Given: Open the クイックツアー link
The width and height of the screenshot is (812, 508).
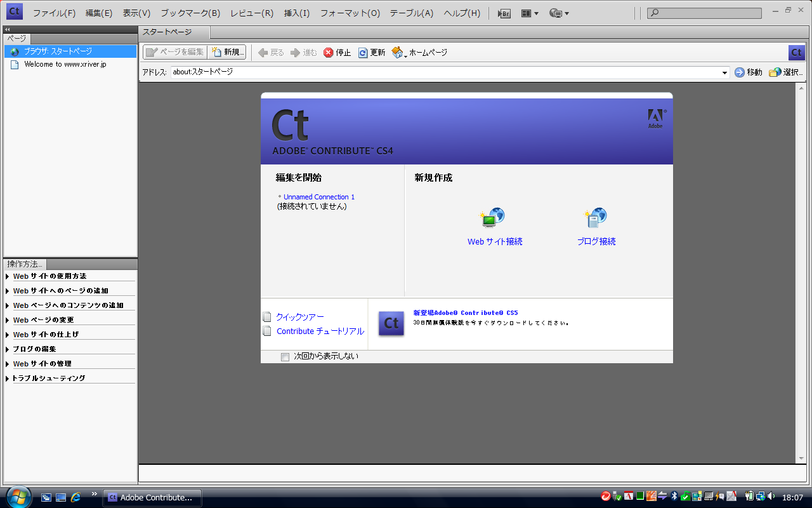Looking at the screenshot, I should (x=300, y=317).
